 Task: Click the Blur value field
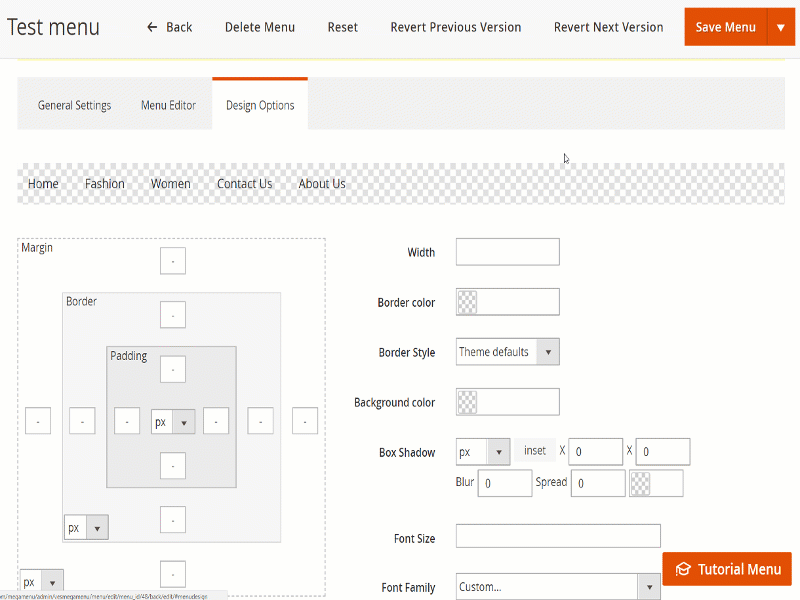coord(504,483)
